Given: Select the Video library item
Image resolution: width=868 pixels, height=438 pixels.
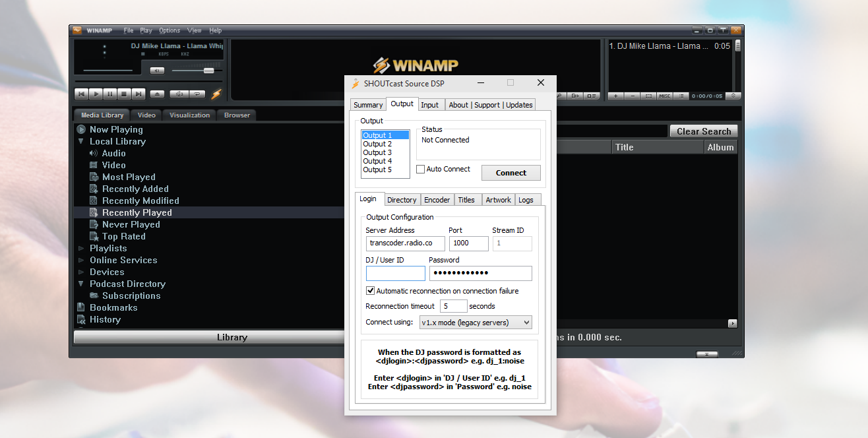Looking at the screenshot, I should click(113, 165).
